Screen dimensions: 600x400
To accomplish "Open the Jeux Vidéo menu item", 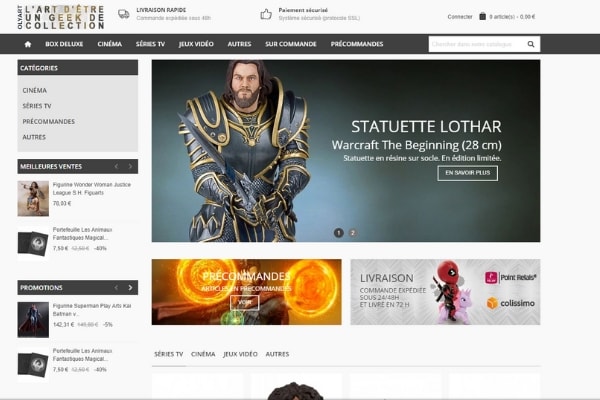I will [196, 44].
